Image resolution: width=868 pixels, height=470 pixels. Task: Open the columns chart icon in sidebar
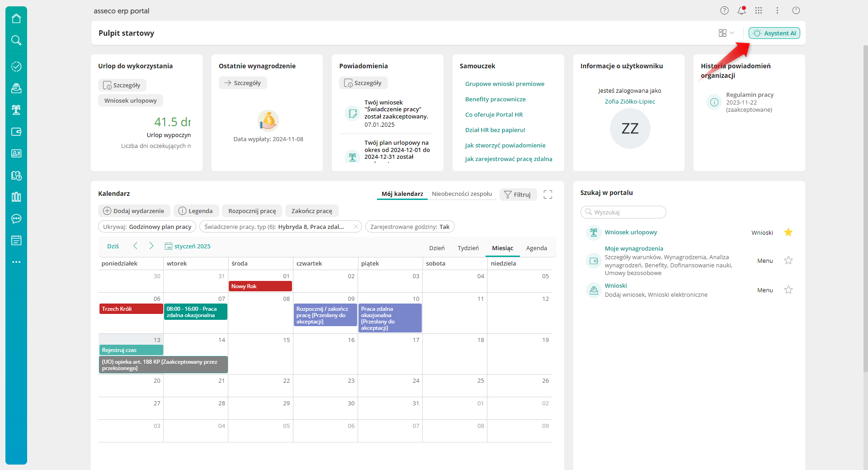point(16,197)
